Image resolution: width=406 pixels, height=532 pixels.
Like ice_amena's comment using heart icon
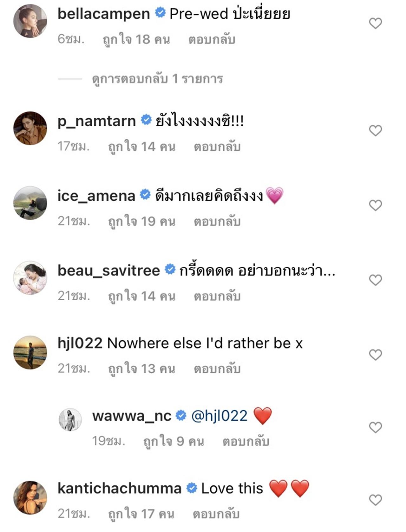[376, 205]
